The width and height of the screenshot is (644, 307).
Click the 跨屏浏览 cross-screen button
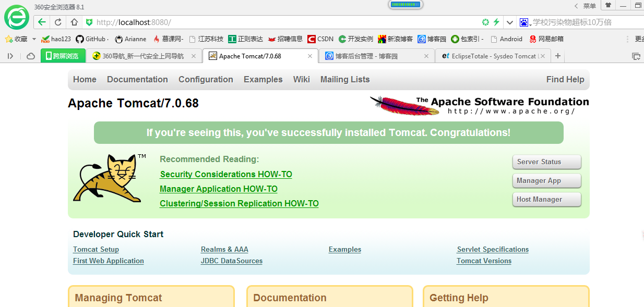coord(63,56)
